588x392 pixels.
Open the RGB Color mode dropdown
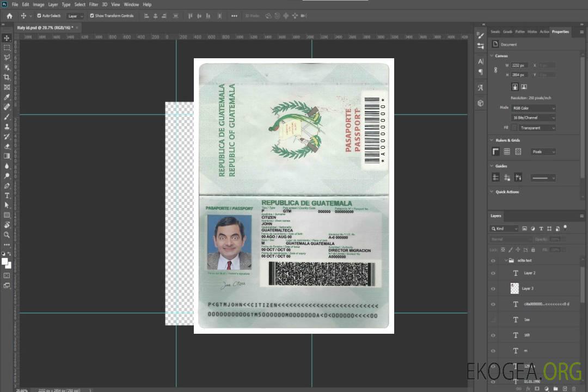pos(533,108)
